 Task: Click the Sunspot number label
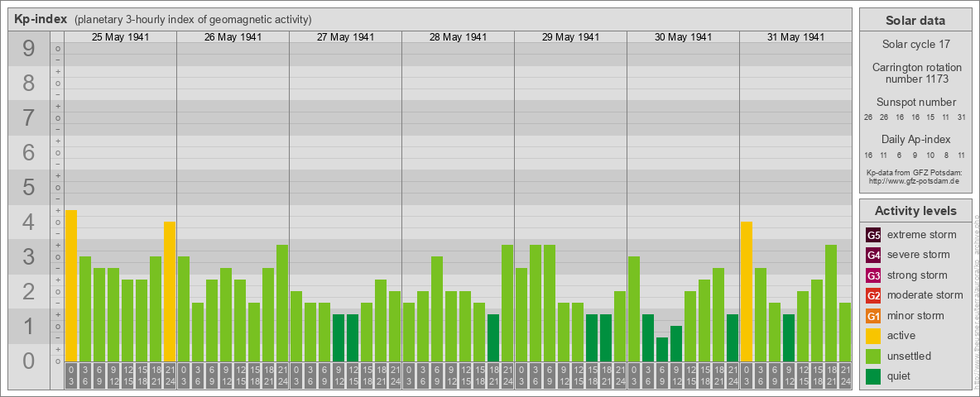[915, 103]
